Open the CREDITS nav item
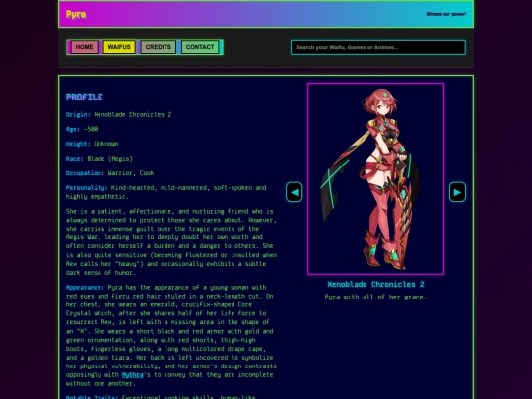The image size is (532, 399). tap(158, 47)
